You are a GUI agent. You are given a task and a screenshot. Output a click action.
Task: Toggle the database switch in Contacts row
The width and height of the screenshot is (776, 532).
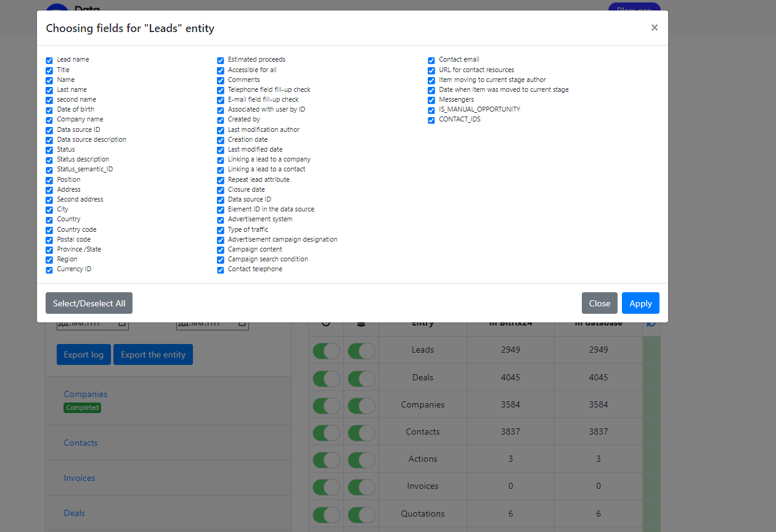(x=361, y=432)
